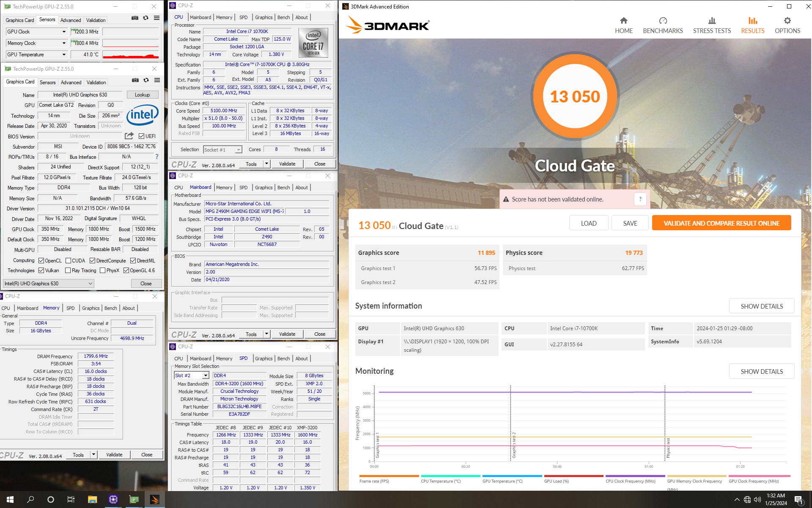Click GPU Temperature sensor graph
The width and height of the screenshot is (812, 508).
click(131, 55)
